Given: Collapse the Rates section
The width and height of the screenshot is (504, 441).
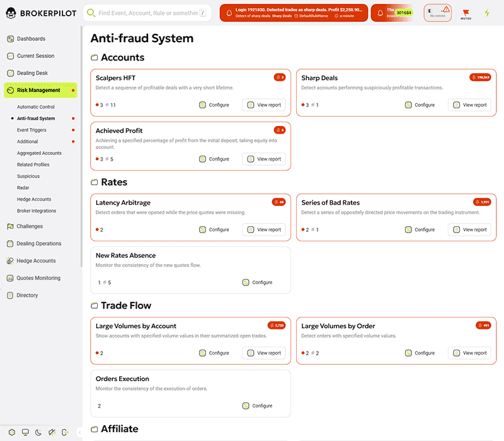Looking at the screenshot, I should click(94, 183).
